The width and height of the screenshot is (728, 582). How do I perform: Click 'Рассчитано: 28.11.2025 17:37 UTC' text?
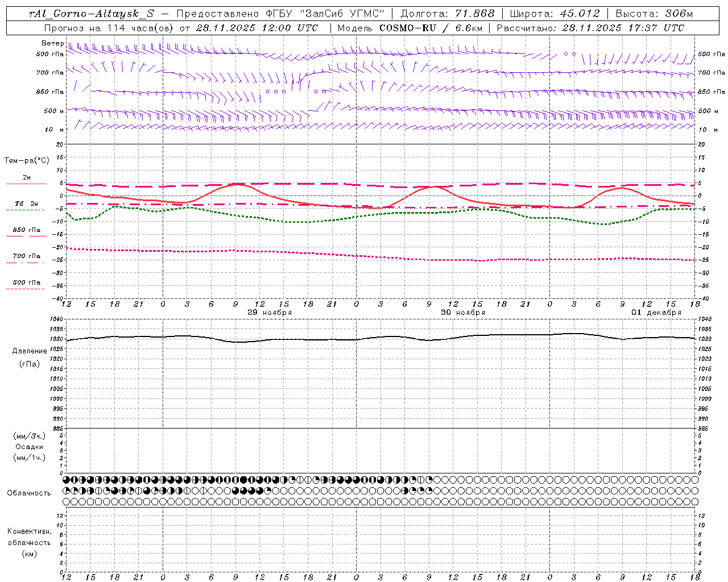click(x=590, y=28)
